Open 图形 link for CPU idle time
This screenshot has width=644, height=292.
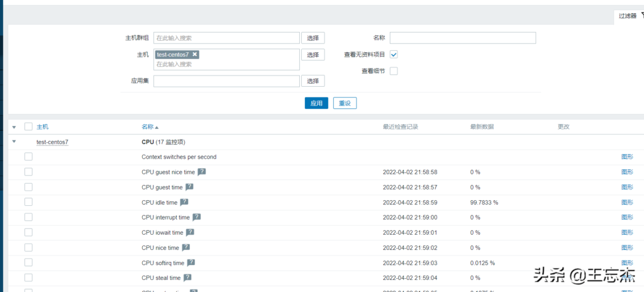[x=627, y=202]
